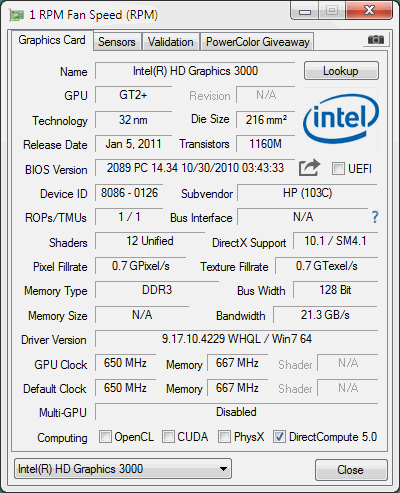Click the BIOS Version text field
400x493 pixels.
(x=195, y=168)
